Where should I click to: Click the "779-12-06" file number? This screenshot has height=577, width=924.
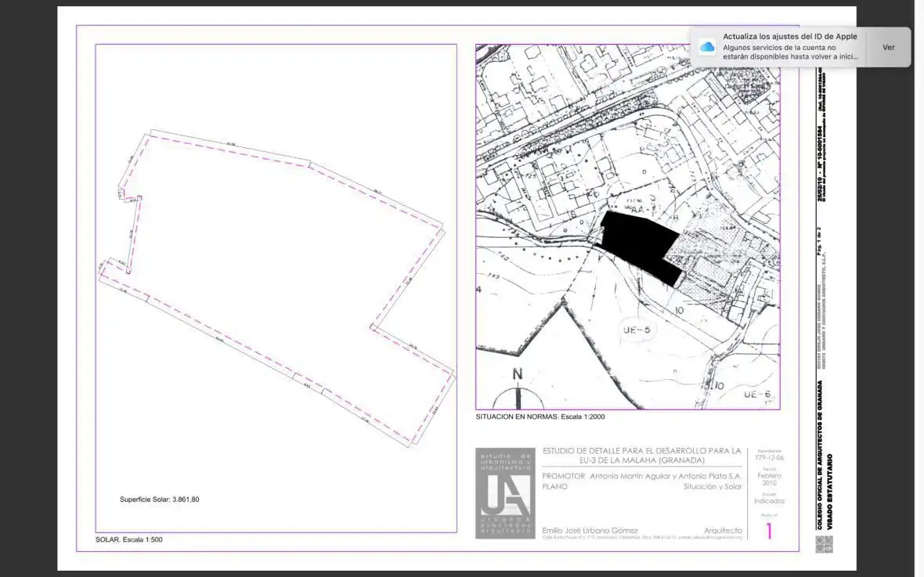pyautogui.click(x=769, y=457)
